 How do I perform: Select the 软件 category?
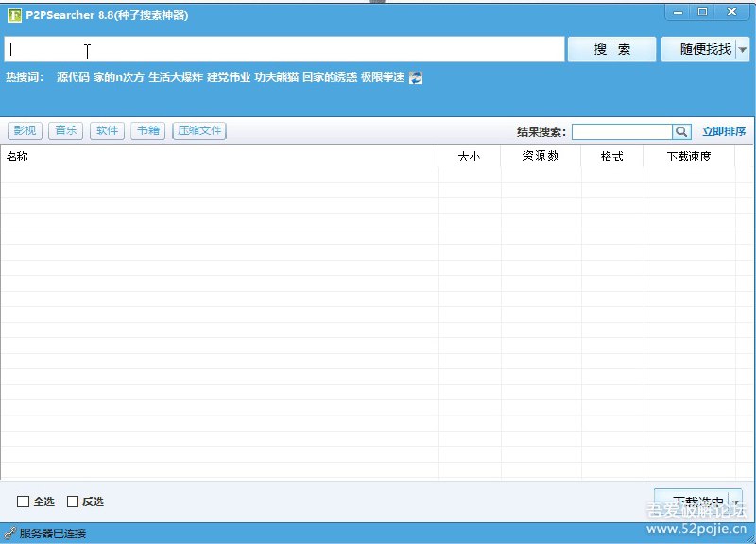[x=106, y=130]
